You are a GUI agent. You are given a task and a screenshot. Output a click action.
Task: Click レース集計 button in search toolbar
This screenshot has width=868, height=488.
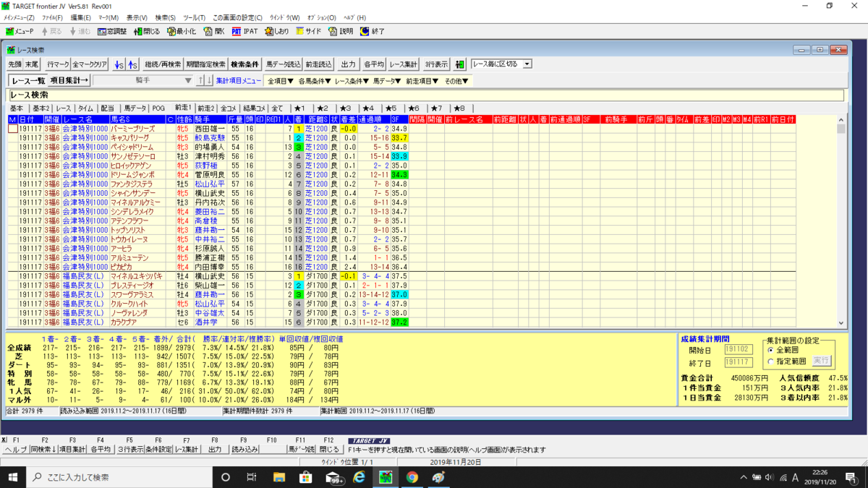coord(404,64)
